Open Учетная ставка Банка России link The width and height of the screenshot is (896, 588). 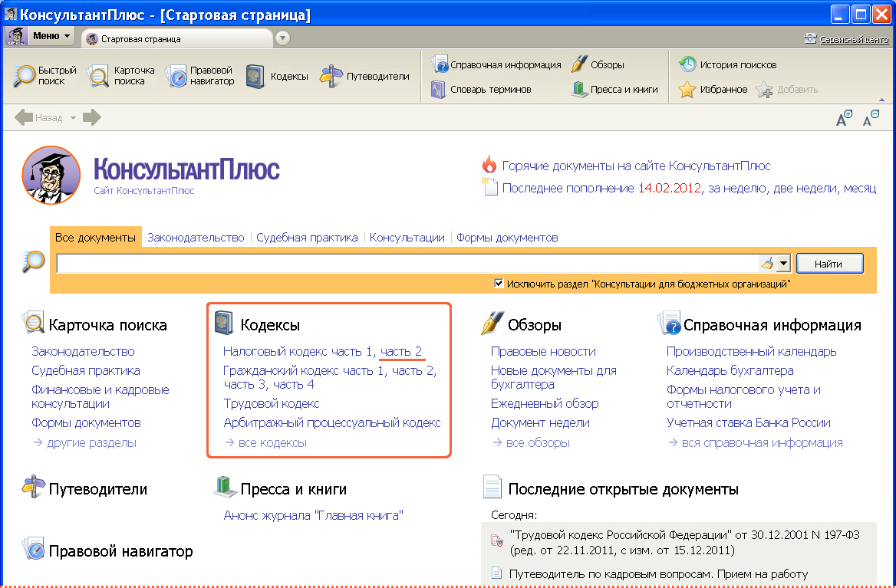[x=749, y=423]
